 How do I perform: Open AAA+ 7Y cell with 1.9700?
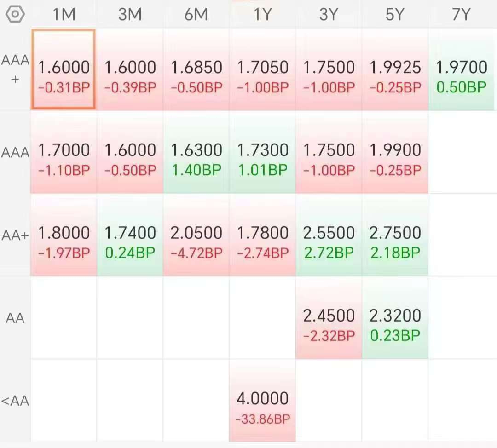click(461, 69)
